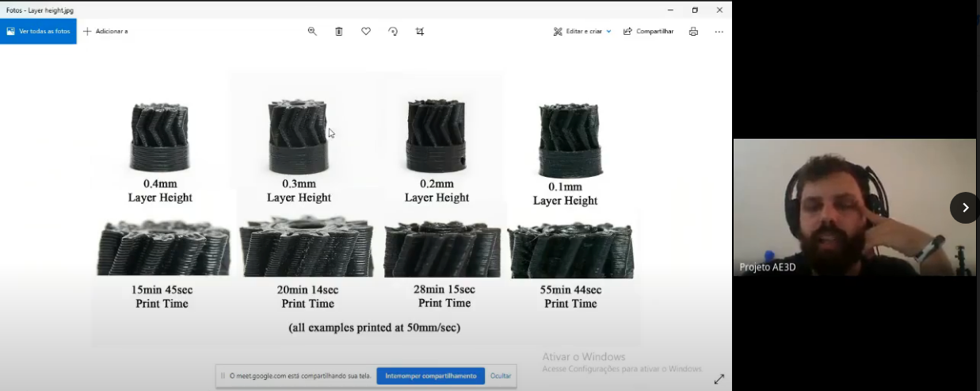The width and height of the screenshot is (980, 391).
Task: Print the photo using the printer icon
Action: (x=693, y=31)
